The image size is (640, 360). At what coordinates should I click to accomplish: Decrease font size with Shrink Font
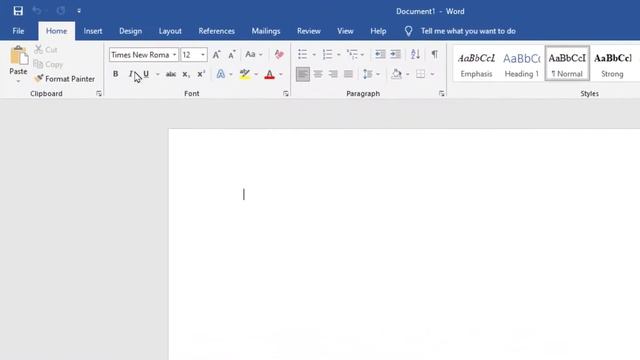(231, 55)
